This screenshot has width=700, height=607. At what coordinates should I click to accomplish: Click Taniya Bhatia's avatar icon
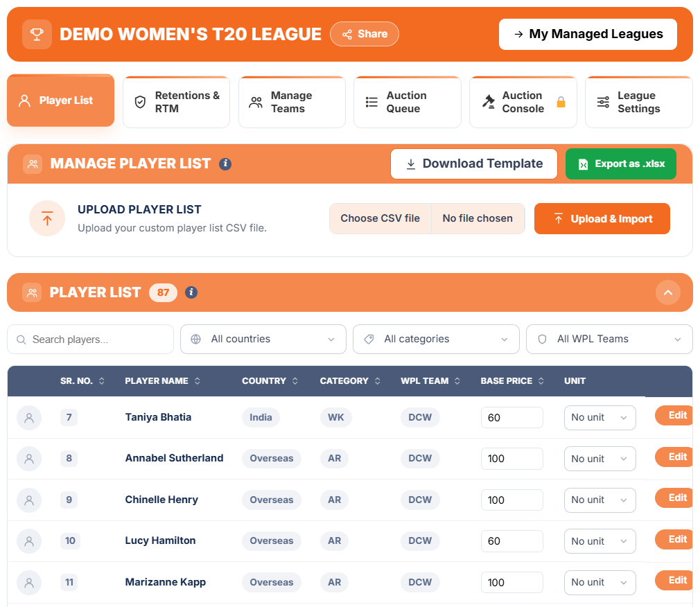click(x=29, y=418)
